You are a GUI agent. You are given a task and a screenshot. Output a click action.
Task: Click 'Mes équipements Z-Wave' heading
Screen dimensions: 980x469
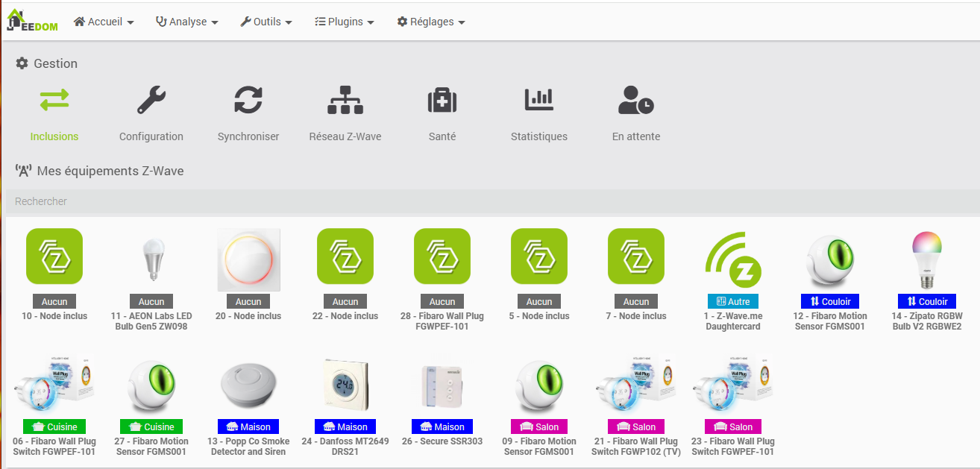[99, 171]
